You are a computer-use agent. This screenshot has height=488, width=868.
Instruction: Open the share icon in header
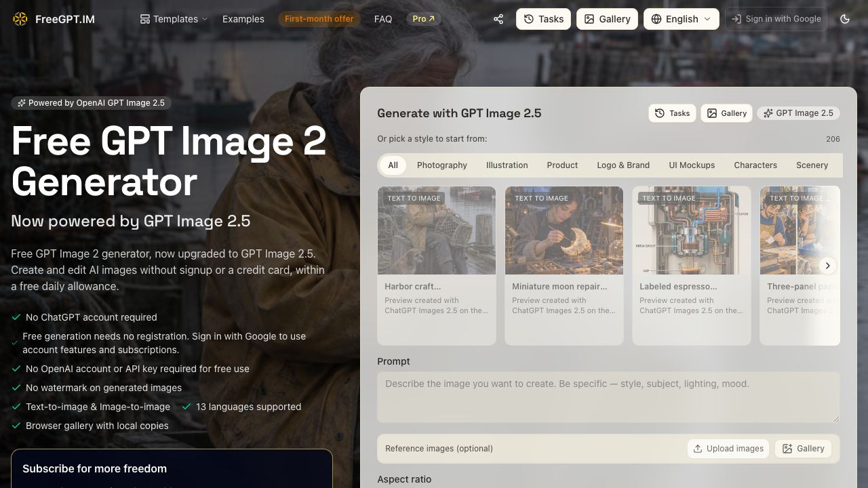pos(498,19)
